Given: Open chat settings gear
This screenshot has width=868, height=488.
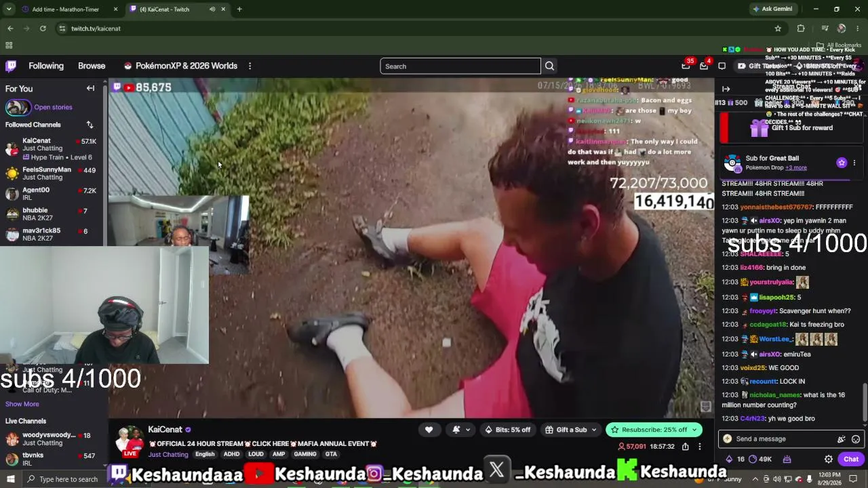Looking at the screenshot, I should [829, 459].
